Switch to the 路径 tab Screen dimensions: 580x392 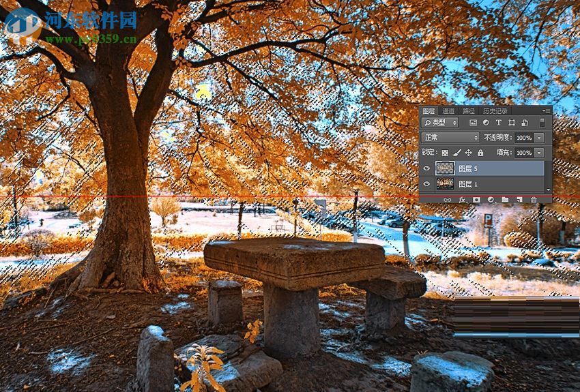tap(469, 111)
